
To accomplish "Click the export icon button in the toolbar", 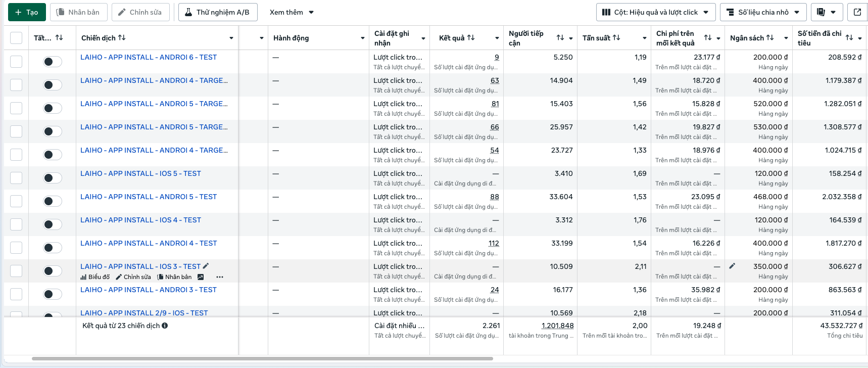I will point(857,12).
